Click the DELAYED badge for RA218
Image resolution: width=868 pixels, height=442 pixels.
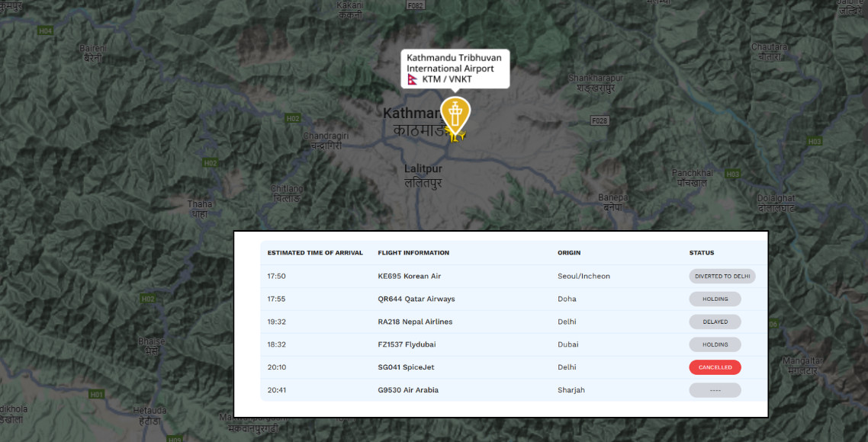(x=715, y=322)
